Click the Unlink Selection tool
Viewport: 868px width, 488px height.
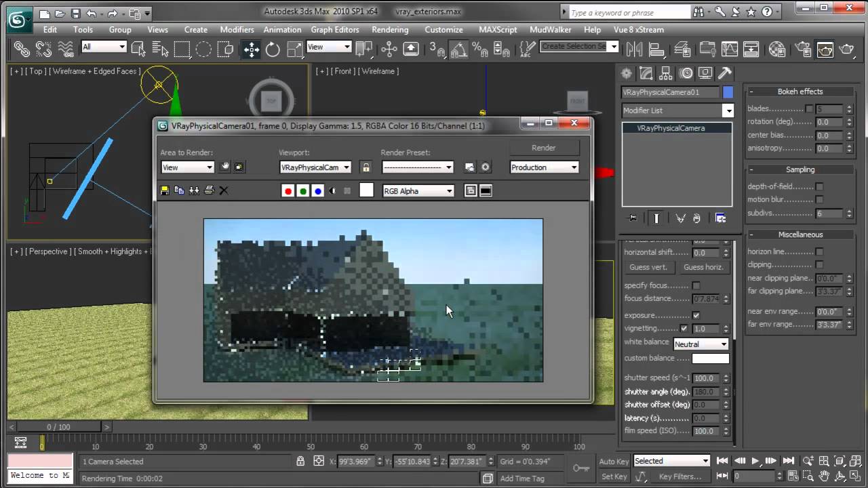[43, 49]
